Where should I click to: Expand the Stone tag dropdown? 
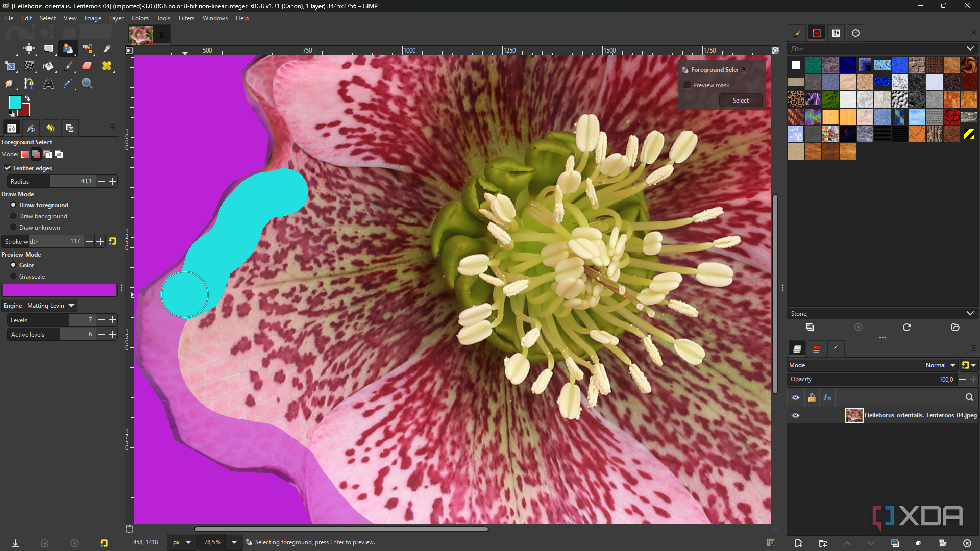970,313
